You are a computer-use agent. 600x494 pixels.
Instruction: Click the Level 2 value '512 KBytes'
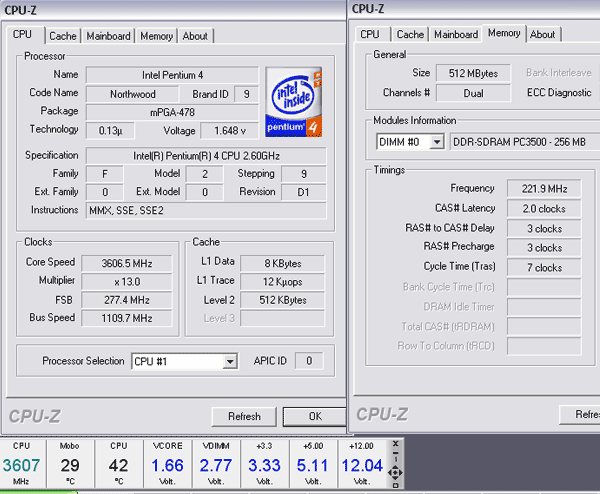pyautogui.click(x=283, y=300)
